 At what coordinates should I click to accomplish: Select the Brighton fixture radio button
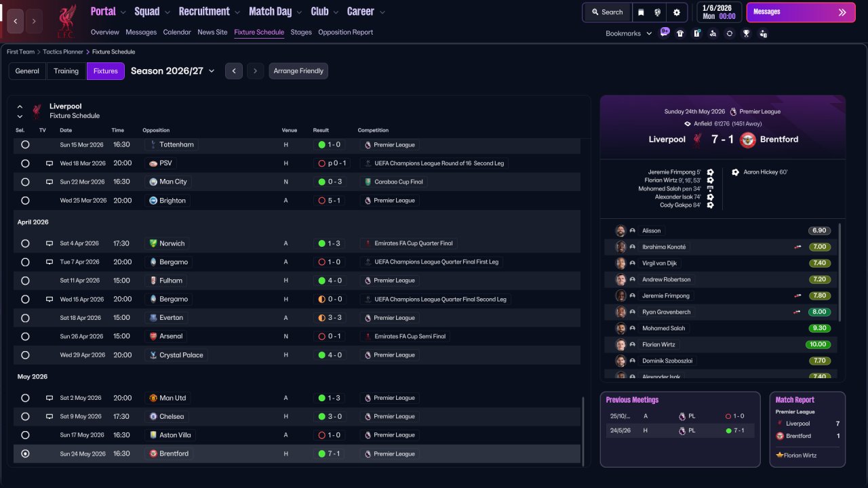click(25, 201)
